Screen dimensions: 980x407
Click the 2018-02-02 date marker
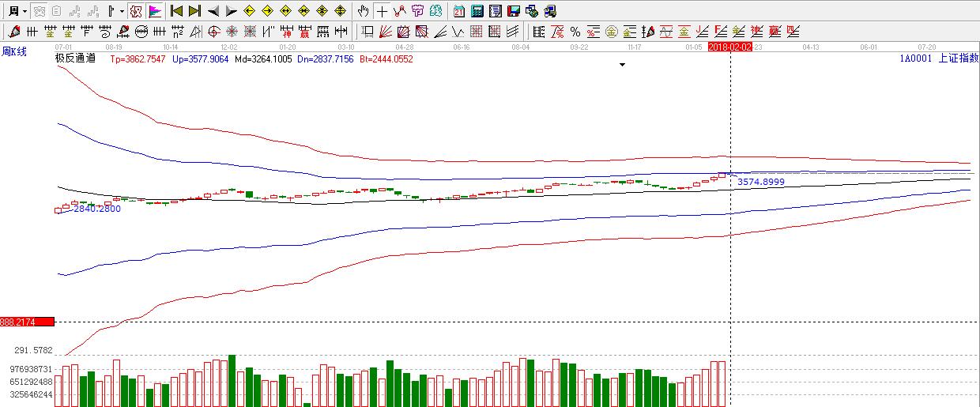729,47
